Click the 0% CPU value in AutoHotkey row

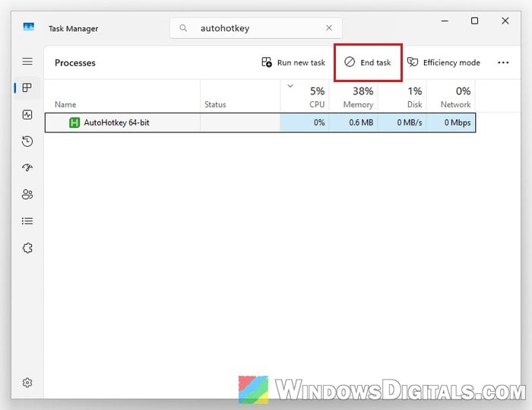pos(319,122)
